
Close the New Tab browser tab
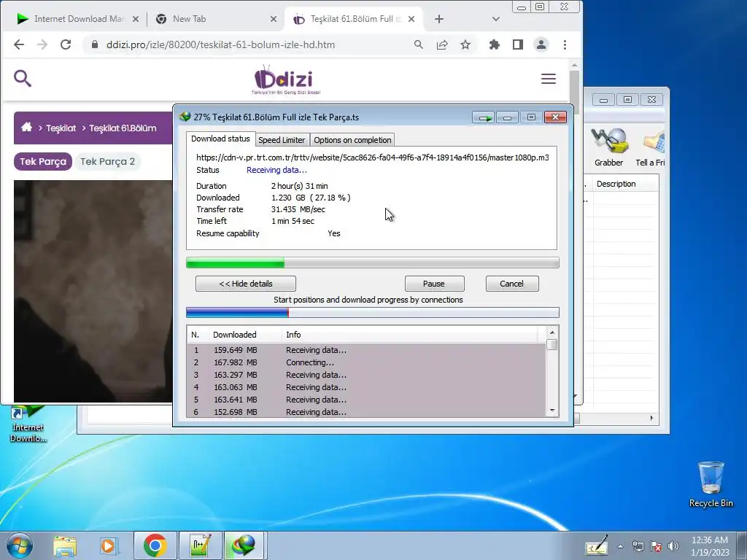[x=274, y=19]
